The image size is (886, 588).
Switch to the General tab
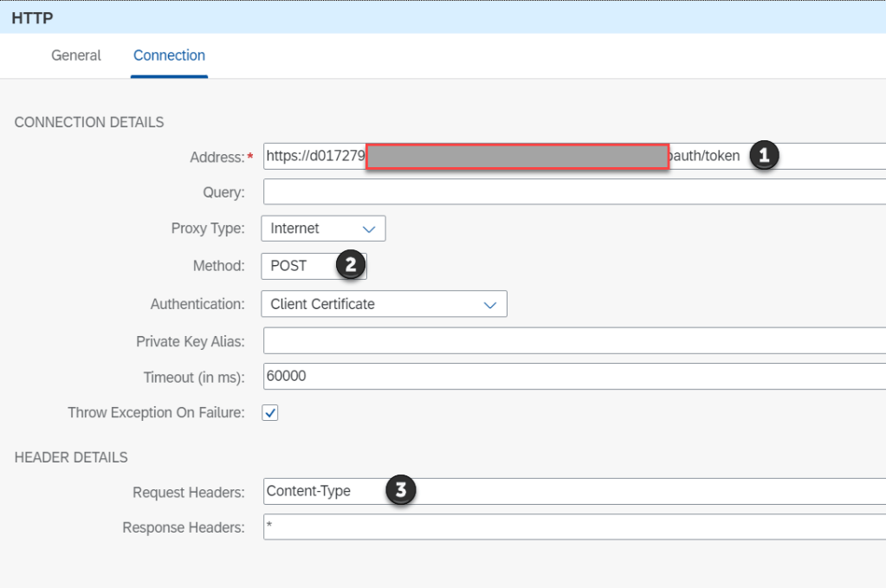pos(76,55)
